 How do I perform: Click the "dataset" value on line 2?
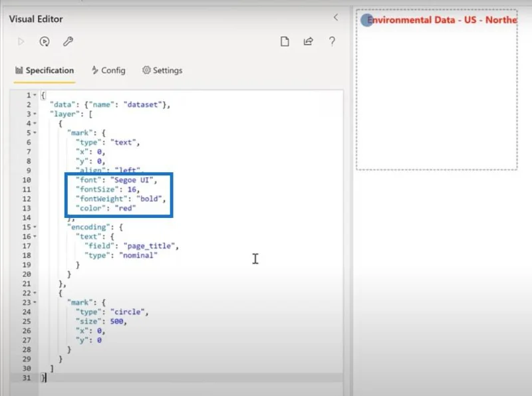(x=142, y=105)
